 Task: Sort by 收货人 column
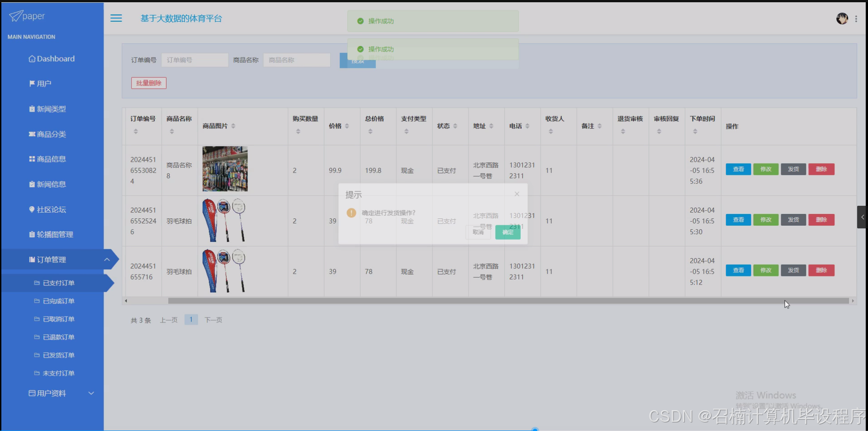coord(550,132)
